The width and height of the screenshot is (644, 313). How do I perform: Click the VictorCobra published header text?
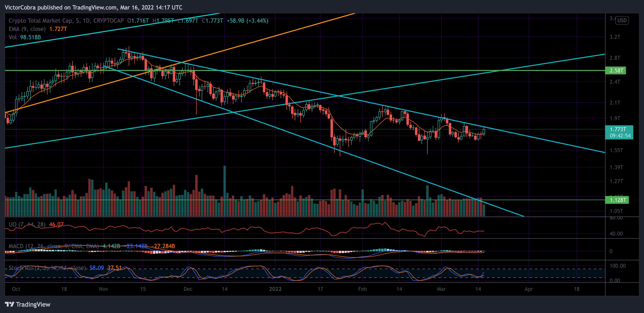coord(93,8)
